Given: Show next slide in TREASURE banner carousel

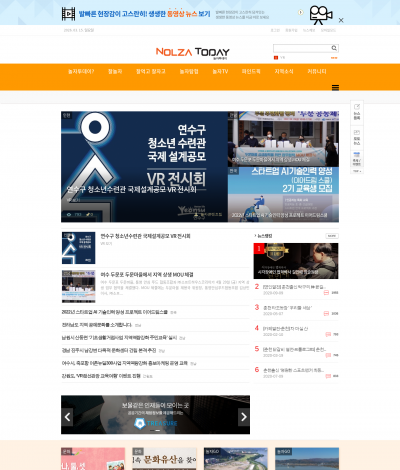Looking at the screenshot, I should [x=244, y=417].
